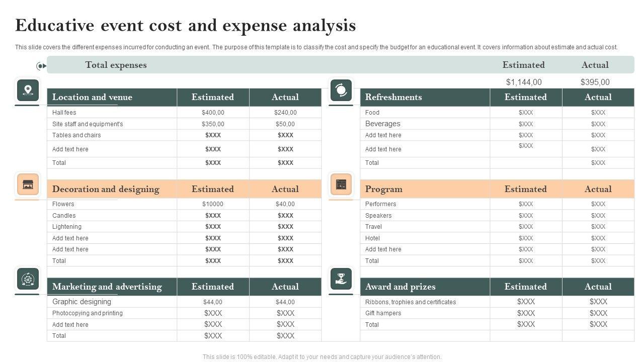
Task: Select the 'Hall fees' row label
Action: (64, 113)
